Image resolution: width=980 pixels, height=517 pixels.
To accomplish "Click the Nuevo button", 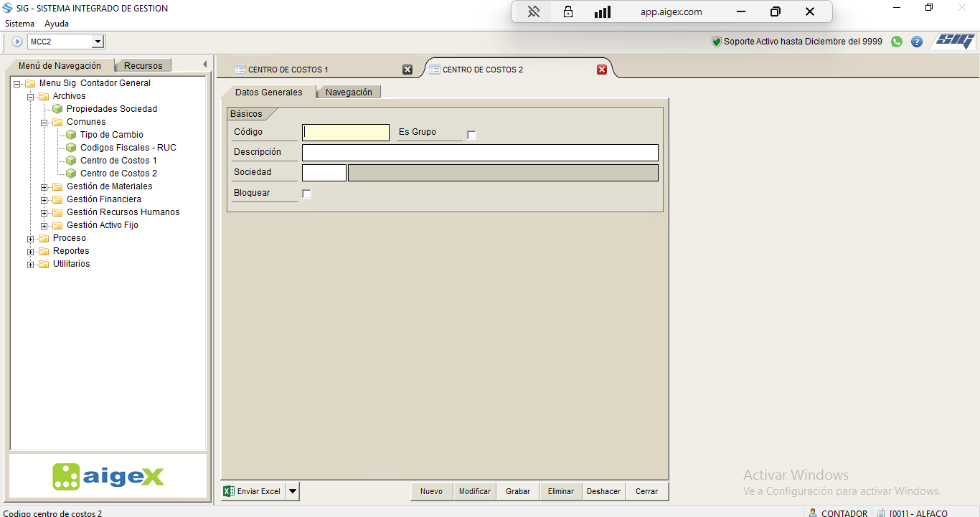I will tap(431, 491).
